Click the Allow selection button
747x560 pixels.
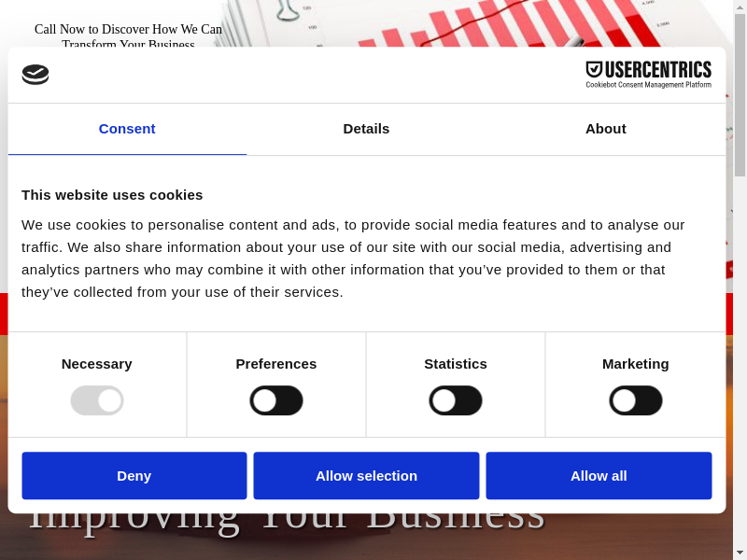point(366,476)
